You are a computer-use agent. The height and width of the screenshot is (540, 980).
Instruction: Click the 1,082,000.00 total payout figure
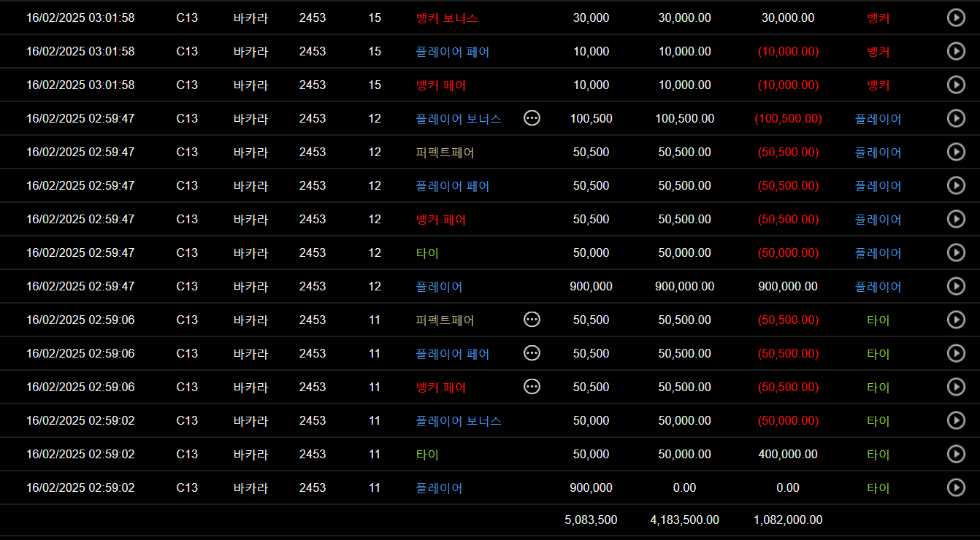[788, 520]
